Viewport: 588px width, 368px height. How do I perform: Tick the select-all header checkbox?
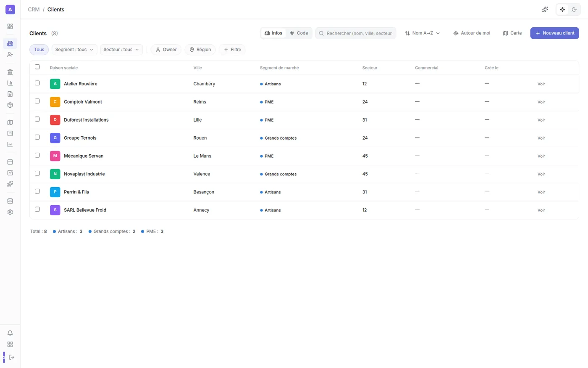[x=37, y=67]
